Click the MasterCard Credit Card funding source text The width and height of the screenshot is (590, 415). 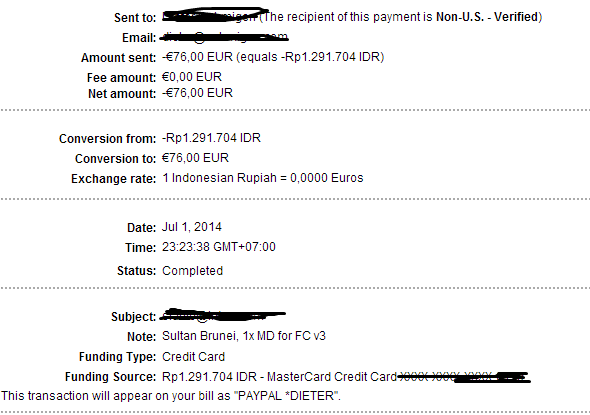(x=332, y=377)
